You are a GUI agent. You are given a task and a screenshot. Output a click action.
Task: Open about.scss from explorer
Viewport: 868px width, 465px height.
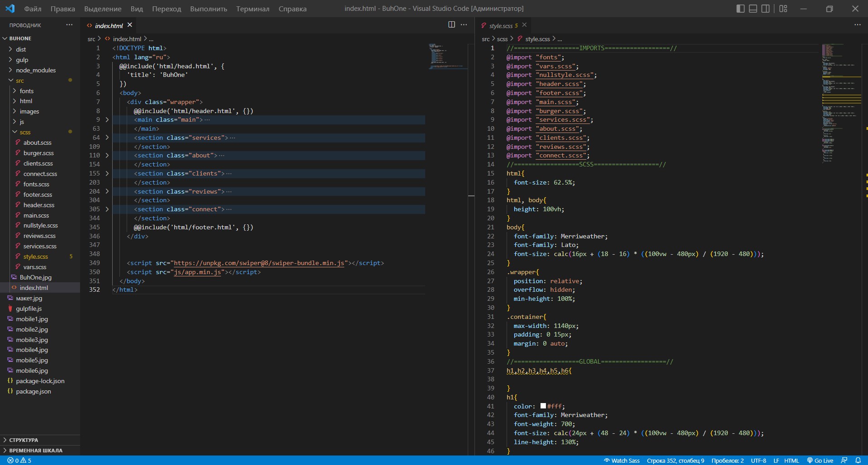click(x=40, y=142)
